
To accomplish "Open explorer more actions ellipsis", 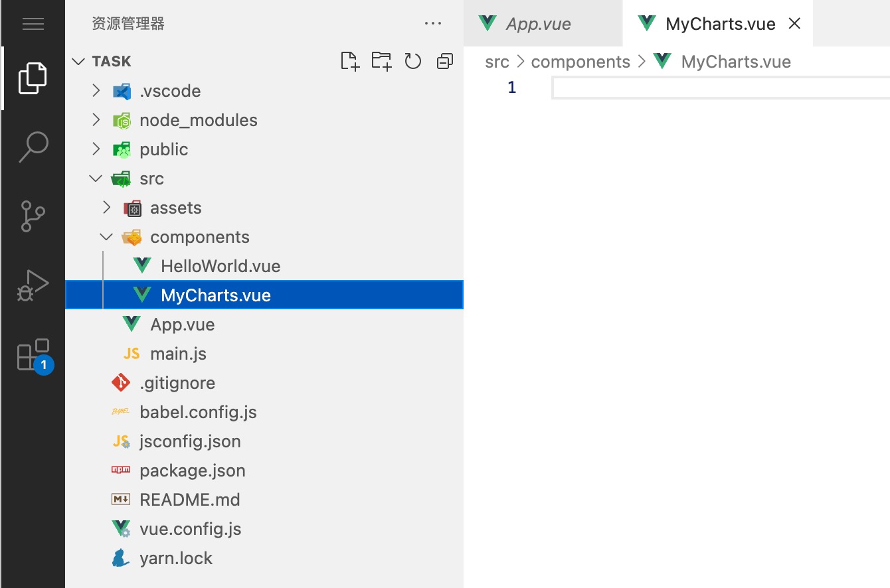I will (432, 24).
